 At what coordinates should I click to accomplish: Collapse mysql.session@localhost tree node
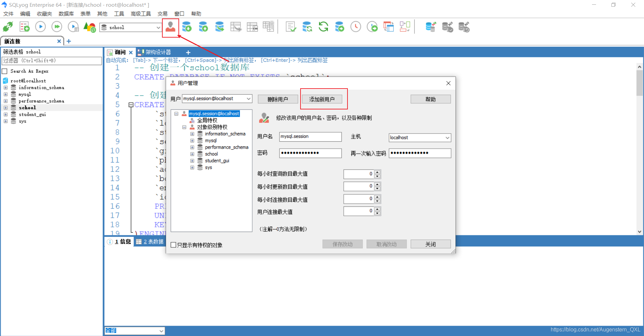[x=176, y=114]
